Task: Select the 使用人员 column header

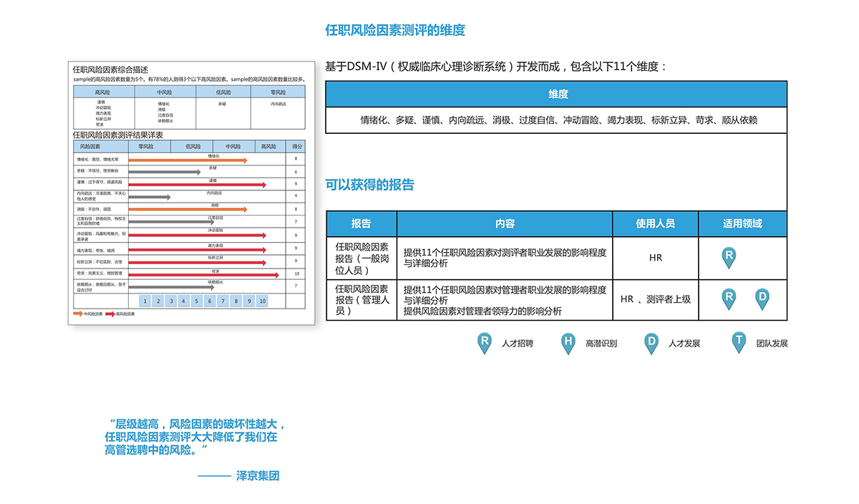Action: [x=656, y=224]
